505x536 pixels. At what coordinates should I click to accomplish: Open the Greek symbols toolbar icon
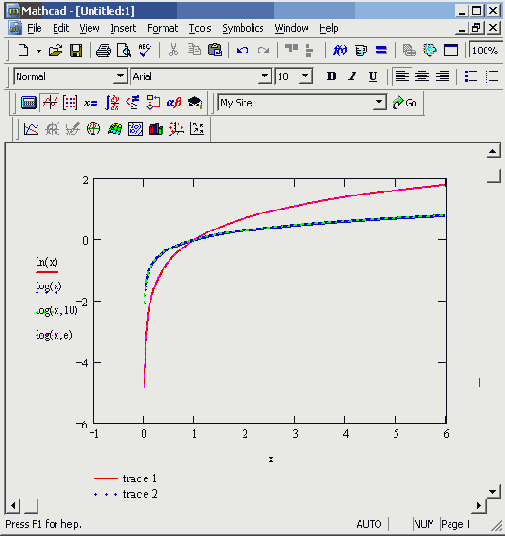(174, 103)
